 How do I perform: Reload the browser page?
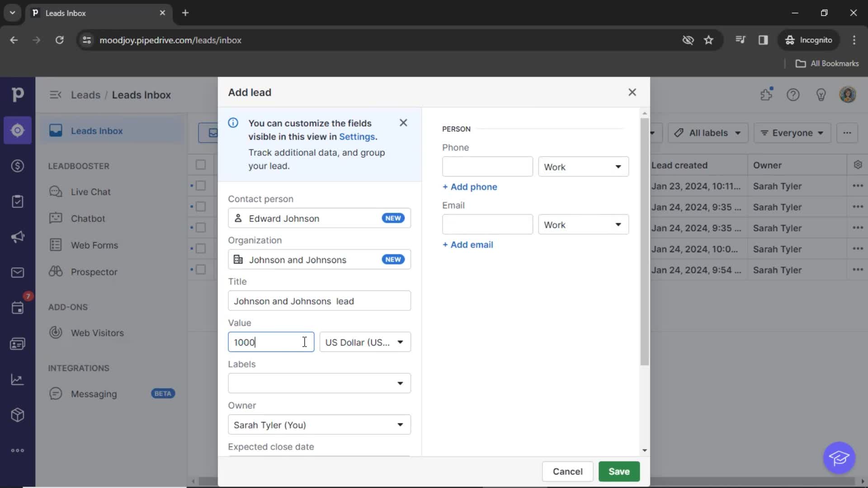[59, 40]
